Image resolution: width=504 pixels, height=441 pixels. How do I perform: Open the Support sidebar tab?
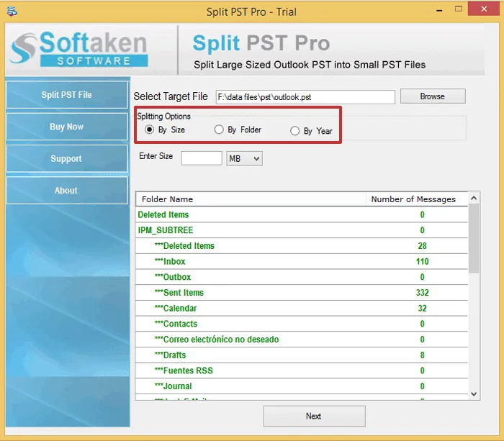click(x=67, y=158)
